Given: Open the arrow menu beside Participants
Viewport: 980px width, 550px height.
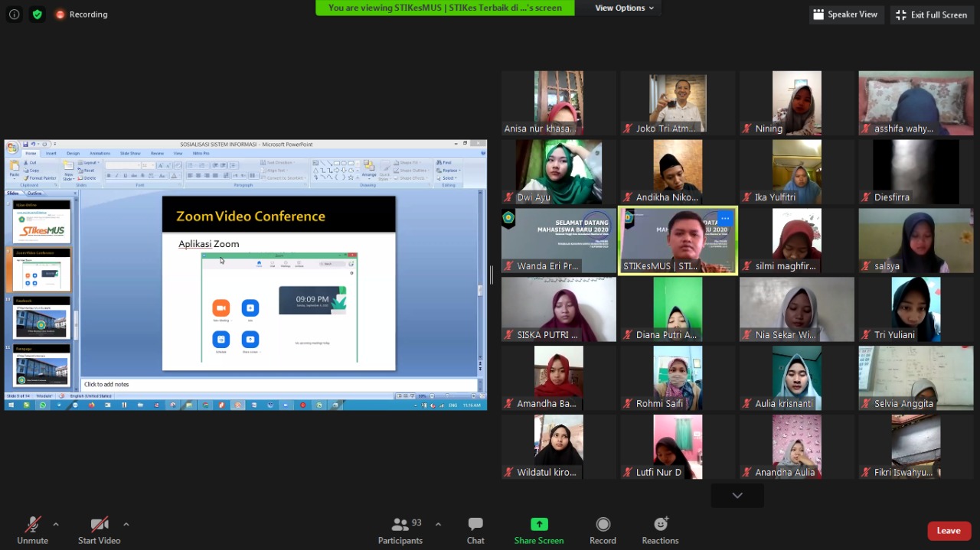Looking at the screenshot, I should pyautogui.click(x=438, y=524).
